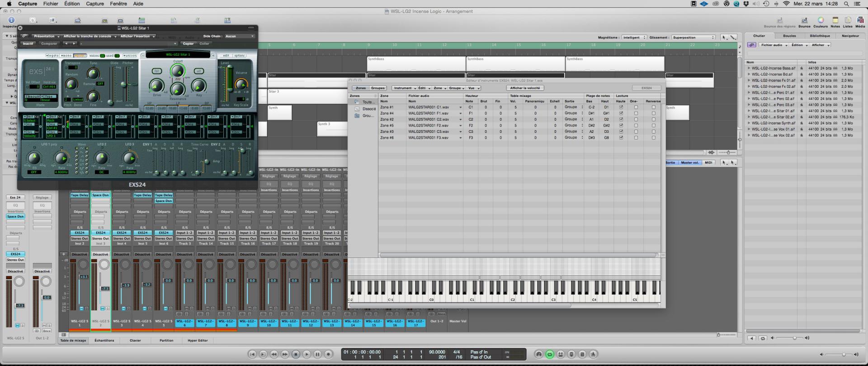Click the Bounce toolbar icon
This screenshot has height=366, width=868.
804,21
